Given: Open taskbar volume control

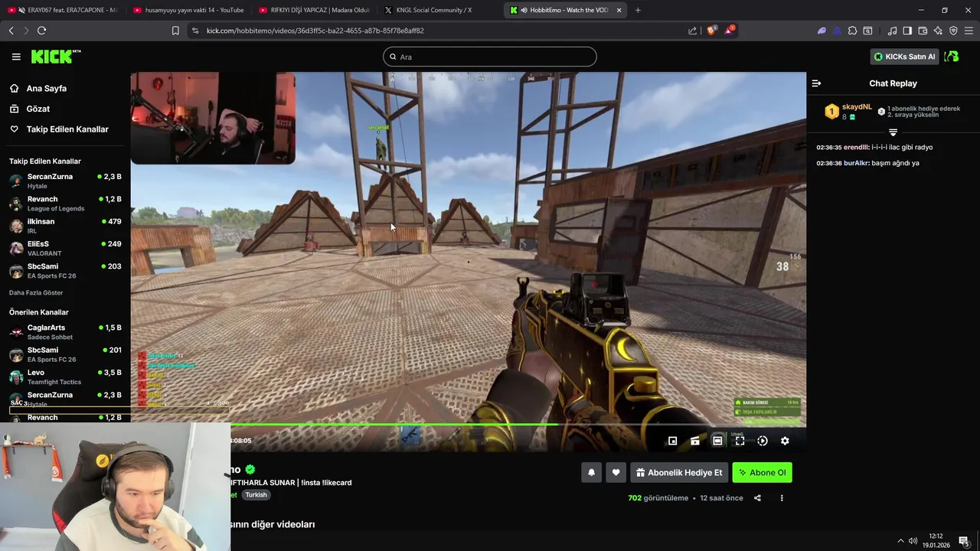Looking at the screenshot, I should click(913, 541).
